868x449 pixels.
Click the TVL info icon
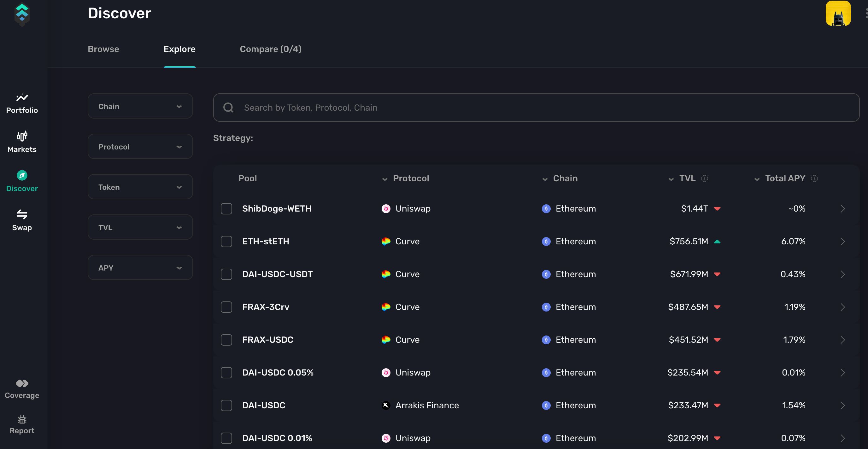coord(704,178)
